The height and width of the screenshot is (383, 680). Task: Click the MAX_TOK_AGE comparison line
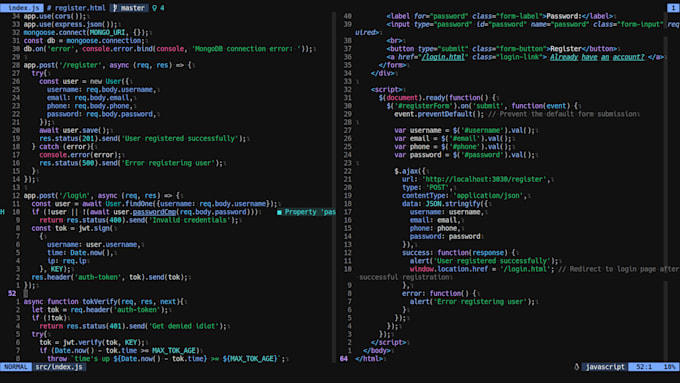[x=119, y=350]
